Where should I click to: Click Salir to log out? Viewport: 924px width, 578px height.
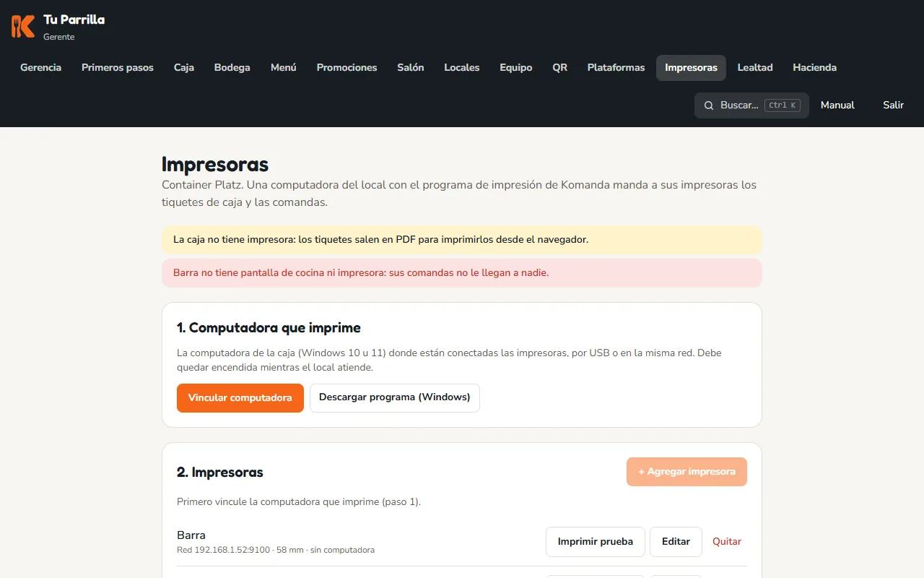point(894,105)
